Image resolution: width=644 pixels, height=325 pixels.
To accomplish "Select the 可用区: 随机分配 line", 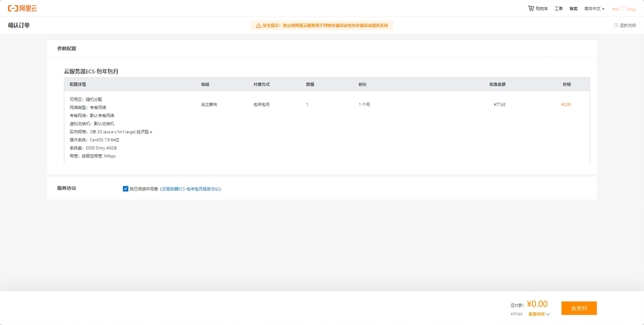I will (86, 99).
